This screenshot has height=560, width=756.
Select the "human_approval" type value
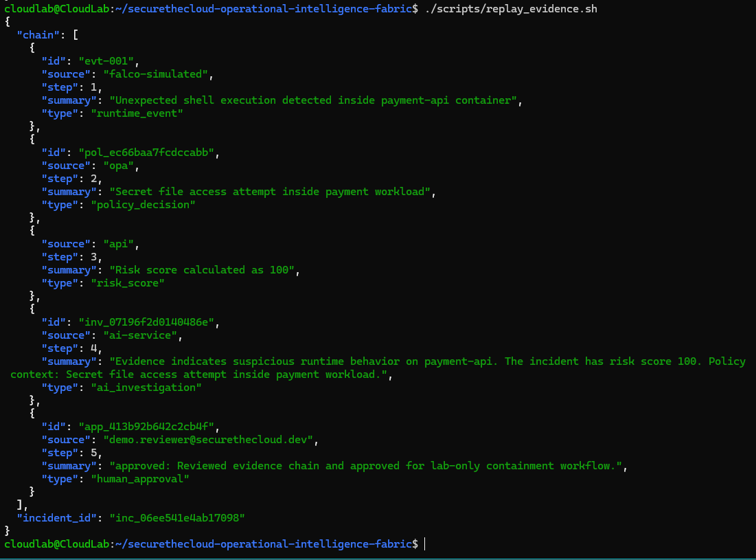point(140,478)
